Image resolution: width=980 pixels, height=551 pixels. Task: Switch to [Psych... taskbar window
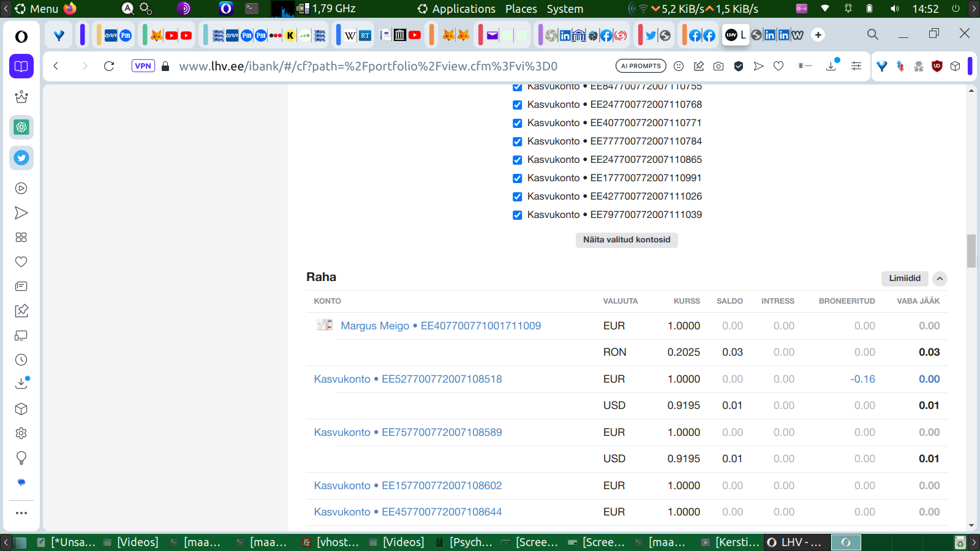(464, 542)
